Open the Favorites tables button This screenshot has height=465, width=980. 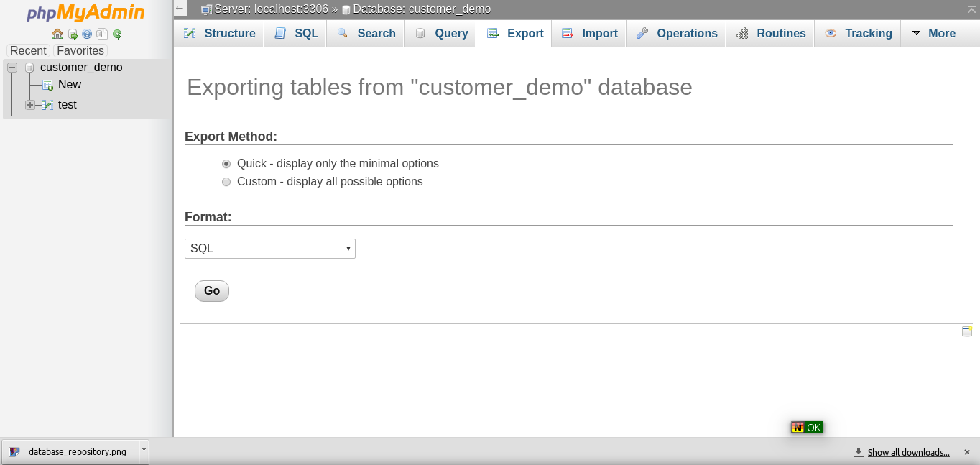pyautogui.click(x=80, y=51)
